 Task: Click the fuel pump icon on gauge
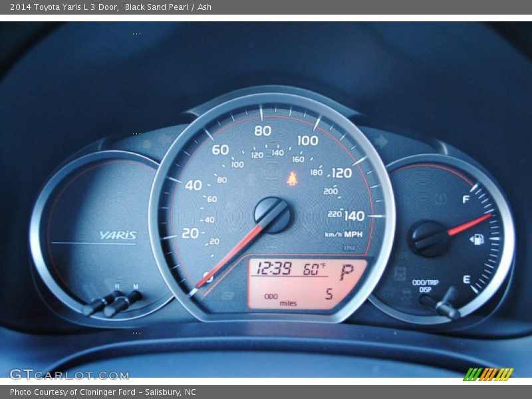[477, 239]
